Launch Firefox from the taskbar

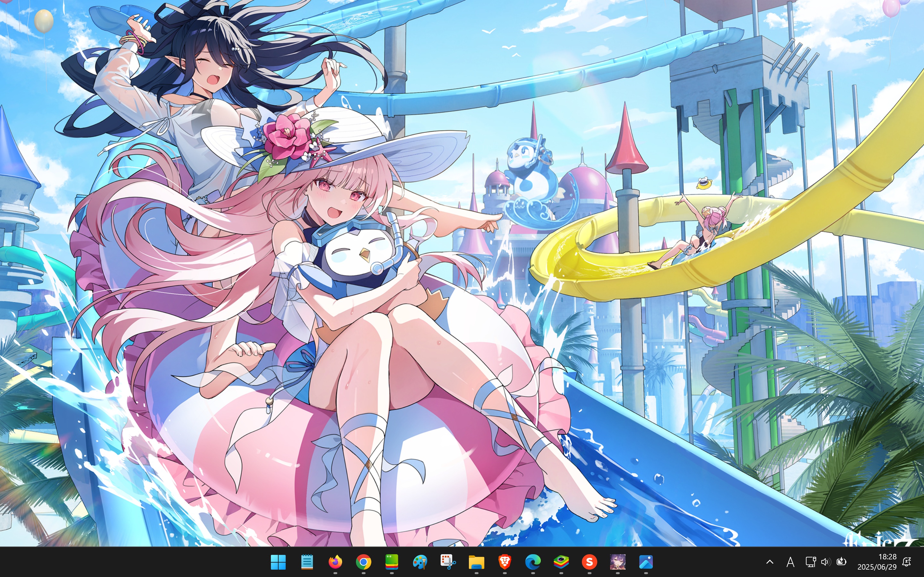point(335,562)
